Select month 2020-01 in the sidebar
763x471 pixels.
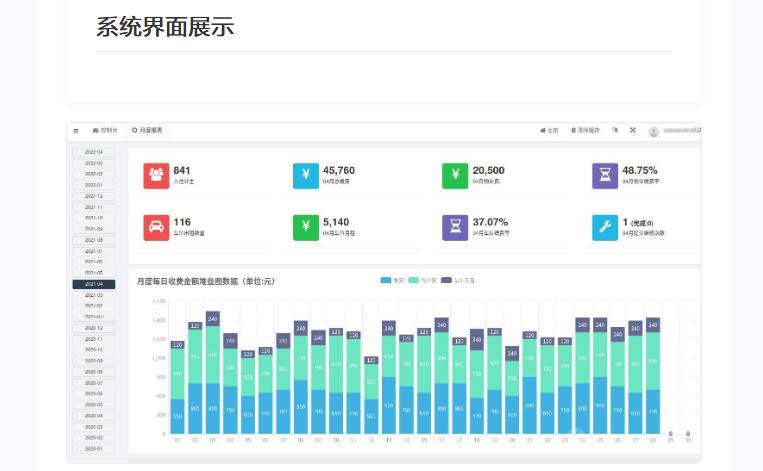tap(94, 449)
